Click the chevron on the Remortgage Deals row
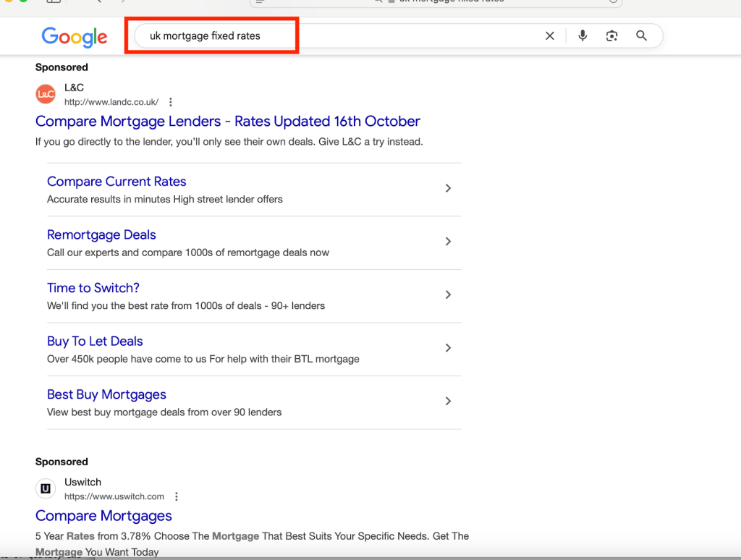Viewport: 741px width, 560px height. (x=448, y=242)
